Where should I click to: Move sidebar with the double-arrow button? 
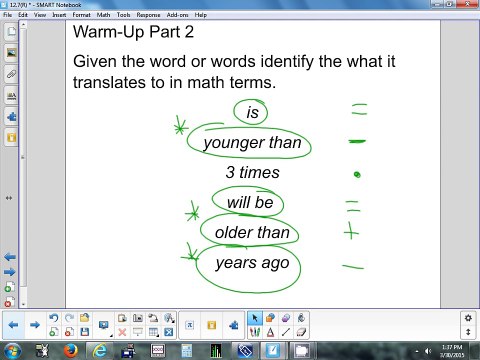[9, 198]
